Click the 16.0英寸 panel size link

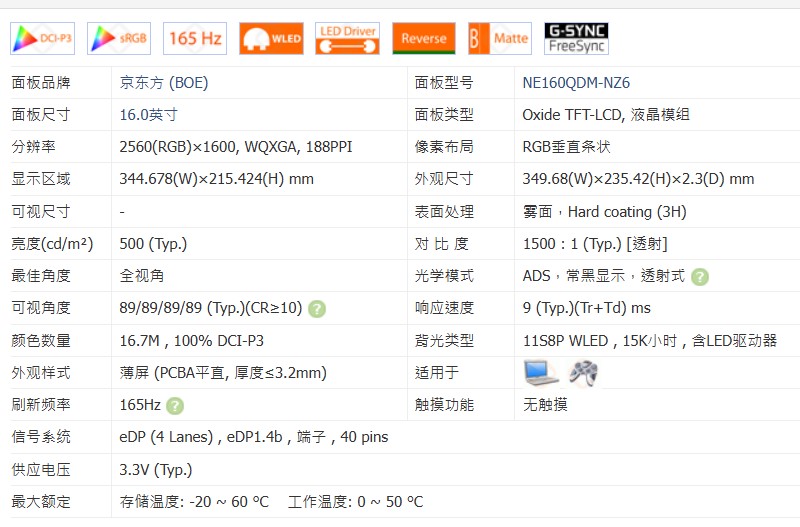(148, 115)
